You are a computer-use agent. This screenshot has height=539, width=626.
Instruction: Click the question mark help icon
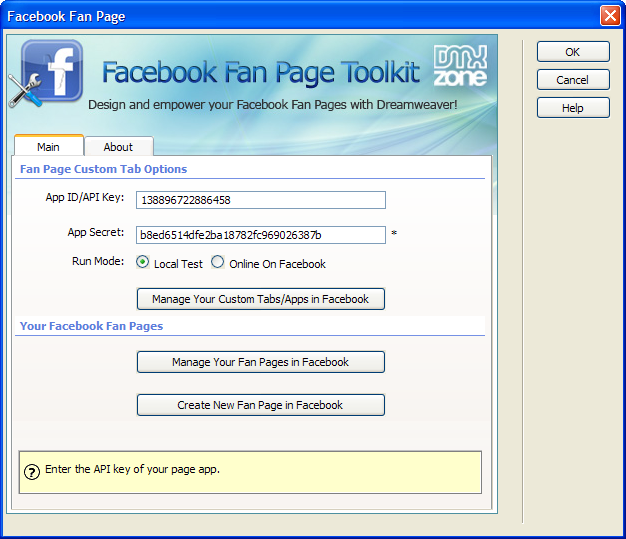coord(32,472)
